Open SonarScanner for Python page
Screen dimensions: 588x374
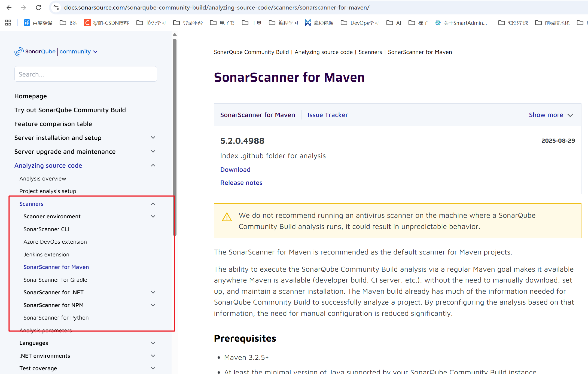coord(56,318)
